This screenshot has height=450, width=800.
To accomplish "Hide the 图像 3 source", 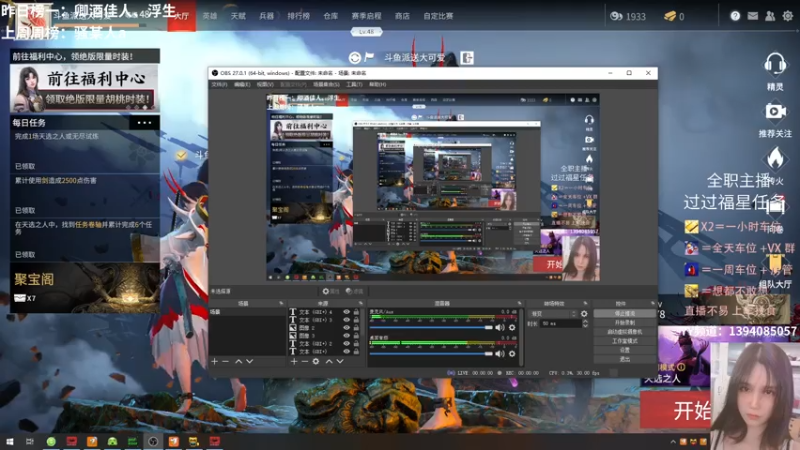I will 346,336.
